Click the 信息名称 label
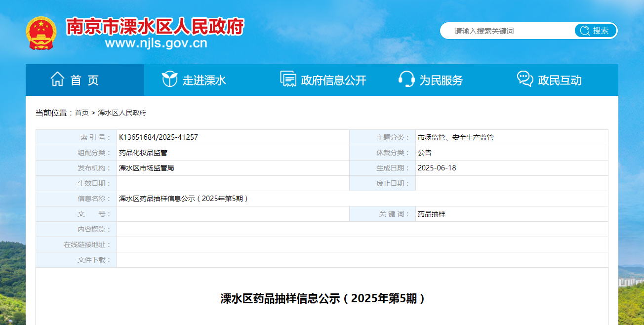Image resolution: width=644 pixels, height=325 pixels. pos(95,199)
